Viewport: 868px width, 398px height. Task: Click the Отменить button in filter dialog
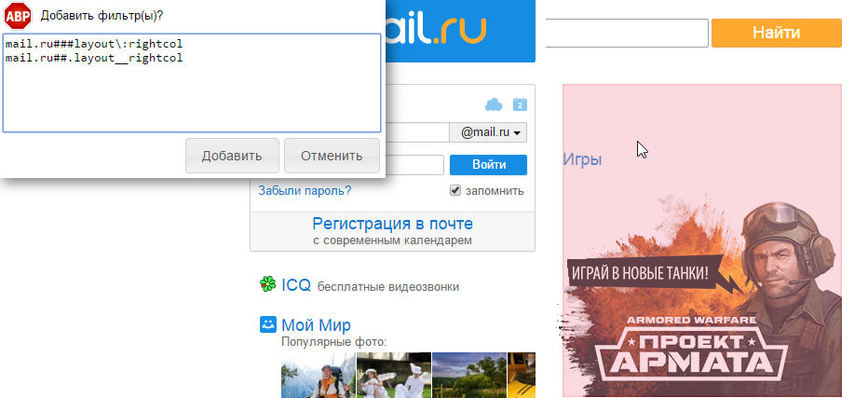coord(332,156)
